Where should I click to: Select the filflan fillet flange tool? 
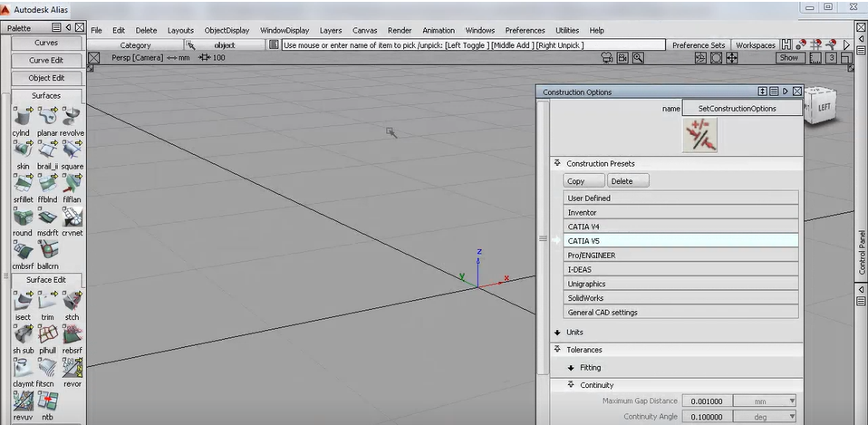pos(72,183)
